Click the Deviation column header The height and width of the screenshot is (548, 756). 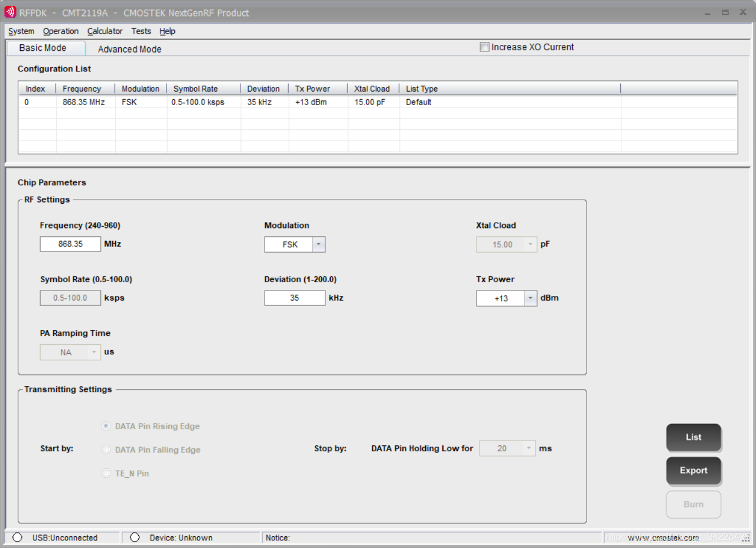[265, 89]
